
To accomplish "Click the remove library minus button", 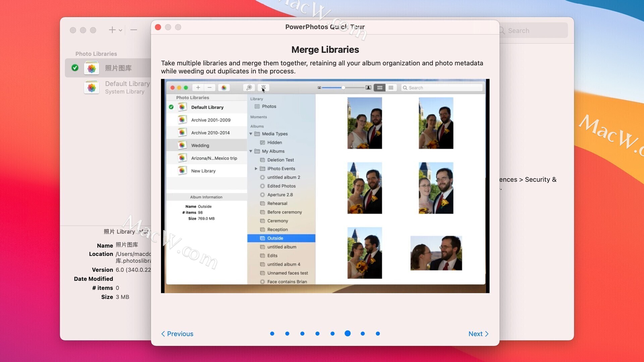I will click(x=133, y=30).
